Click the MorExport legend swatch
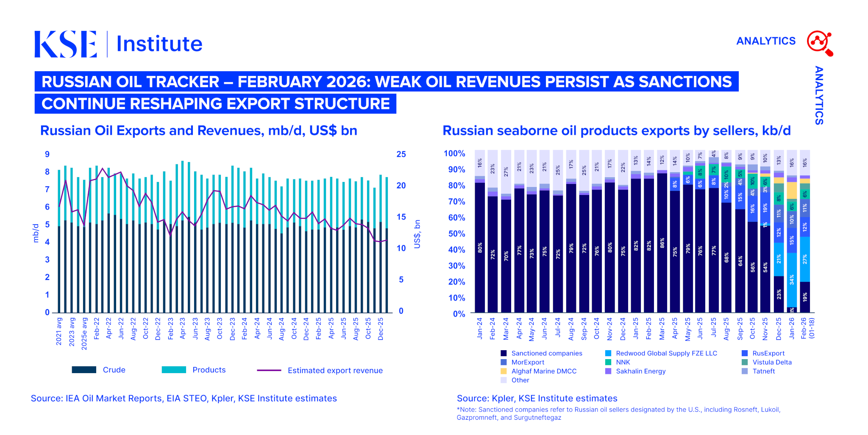Screen dimensions: 868x435 point(504,362)
